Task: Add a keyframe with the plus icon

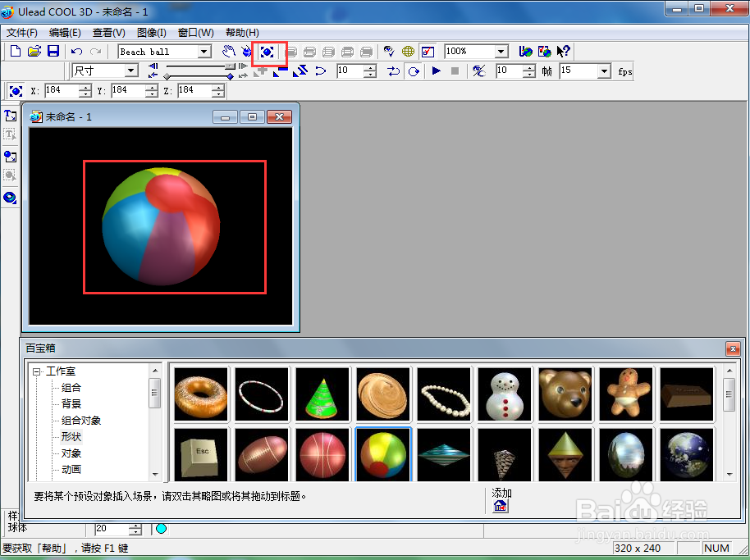Action: click(x=261, y=71)
